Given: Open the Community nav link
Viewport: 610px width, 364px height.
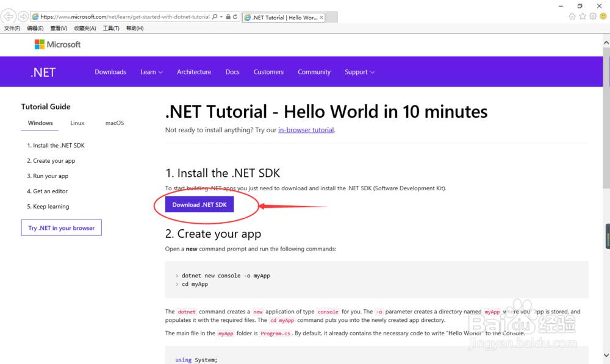Looking at the screenshot, I should point(314,72).
